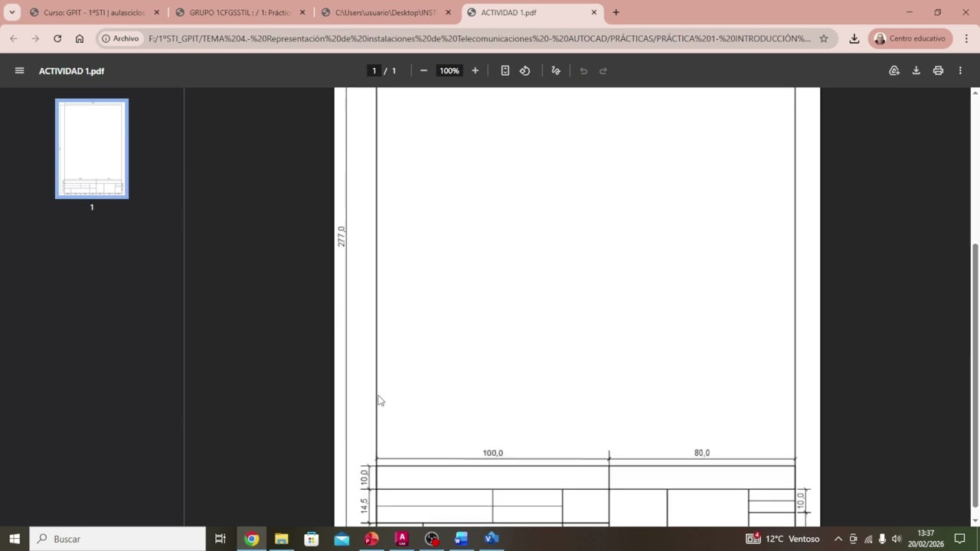Click the 100% zoom level field
Screen dimensions: 980x551
pyautogui.click(x=449, y=70)
